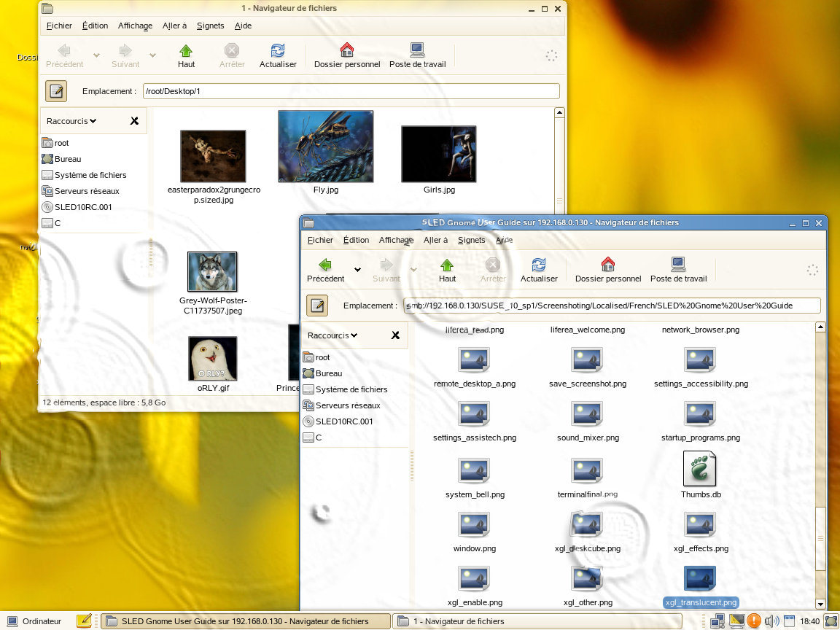
Task: Select root shortcut in SLED window sidebar
Action: click(x=316, y=357)
